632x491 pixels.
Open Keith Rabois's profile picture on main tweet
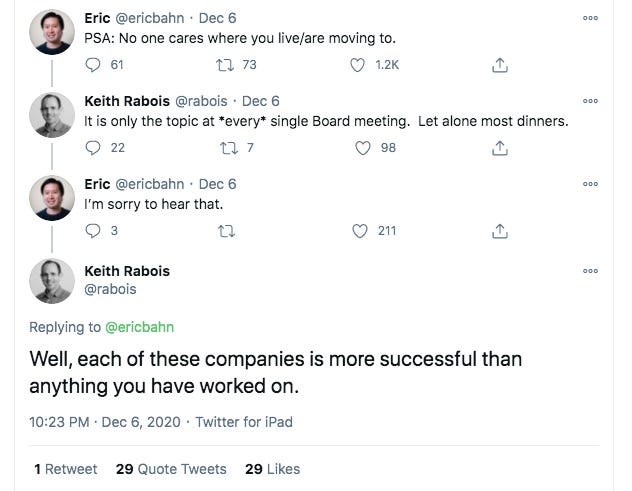[52, 281]
